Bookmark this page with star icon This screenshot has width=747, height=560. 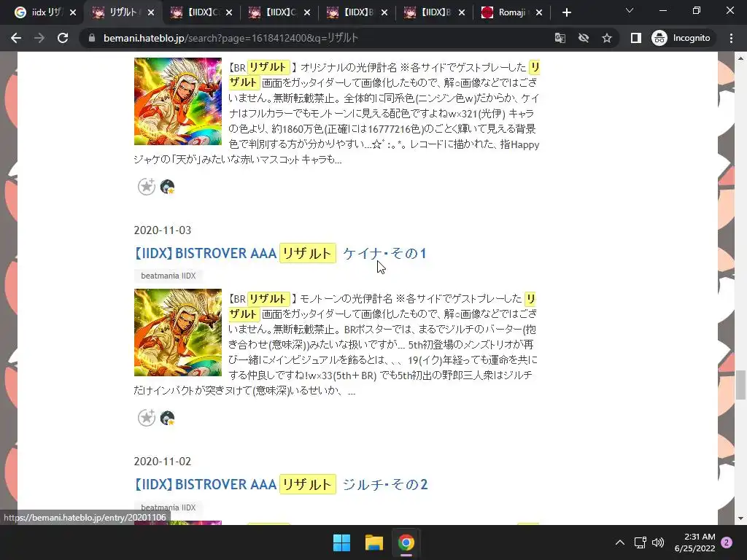coord(606,38)
